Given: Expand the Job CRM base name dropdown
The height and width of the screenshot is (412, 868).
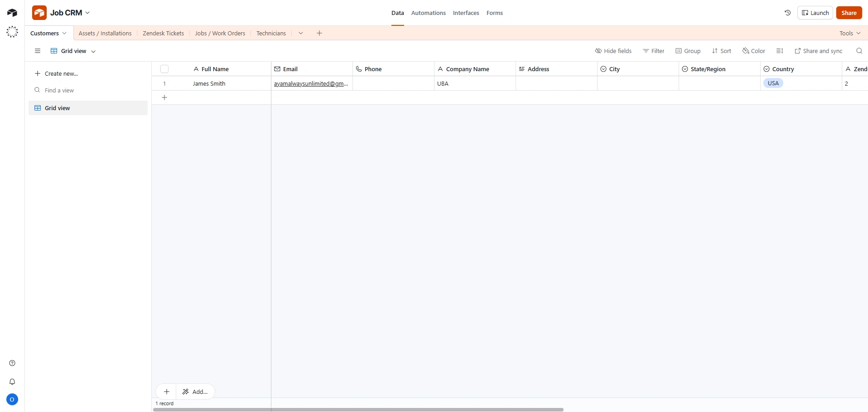Looking at the screenshot, I should coord(87,13).
